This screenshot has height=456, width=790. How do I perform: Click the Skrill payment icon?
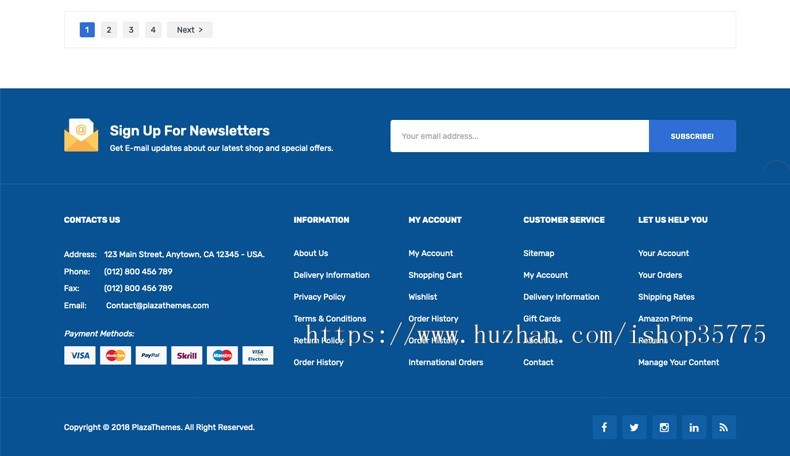point(187,355)
